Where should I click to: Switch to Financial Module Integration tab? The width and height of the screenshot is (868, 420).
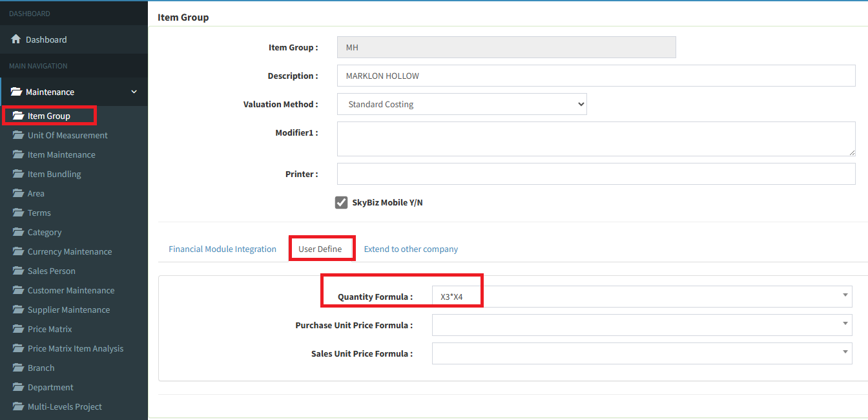[x=222, y=249]
